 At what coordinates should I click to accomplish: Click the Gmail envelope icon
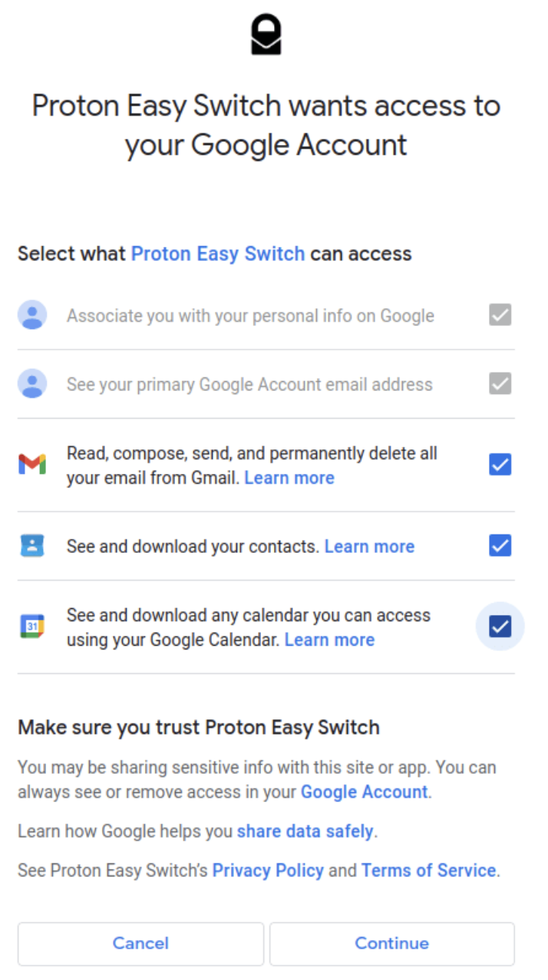tap(32, 464)
